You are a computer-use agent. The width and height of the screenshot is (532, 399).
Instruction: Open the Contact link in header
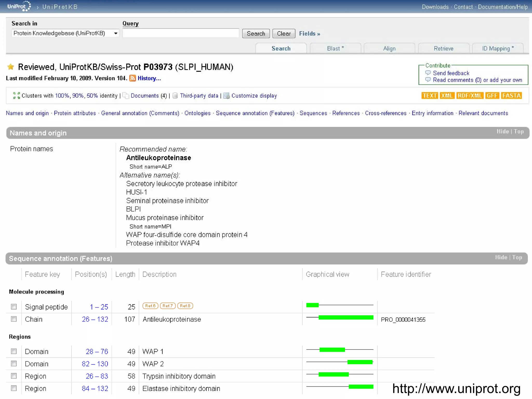tap(463, 7)
